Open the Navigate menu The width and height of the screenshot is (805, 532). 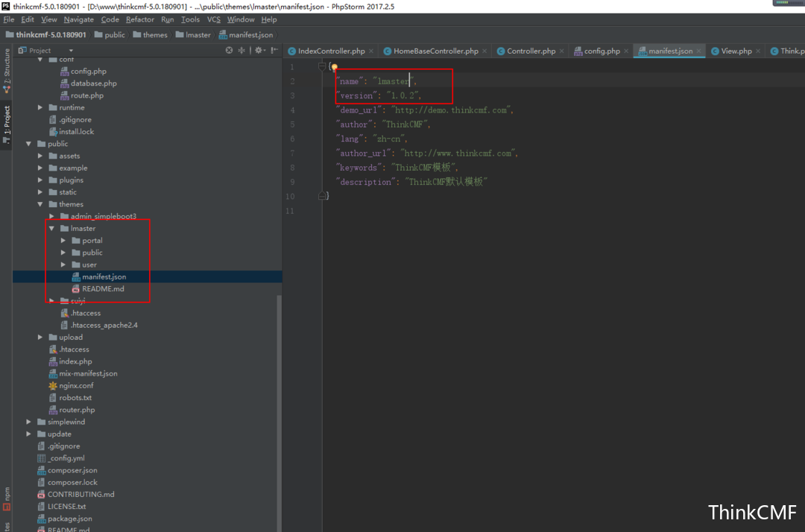click(x=78, y=19)
